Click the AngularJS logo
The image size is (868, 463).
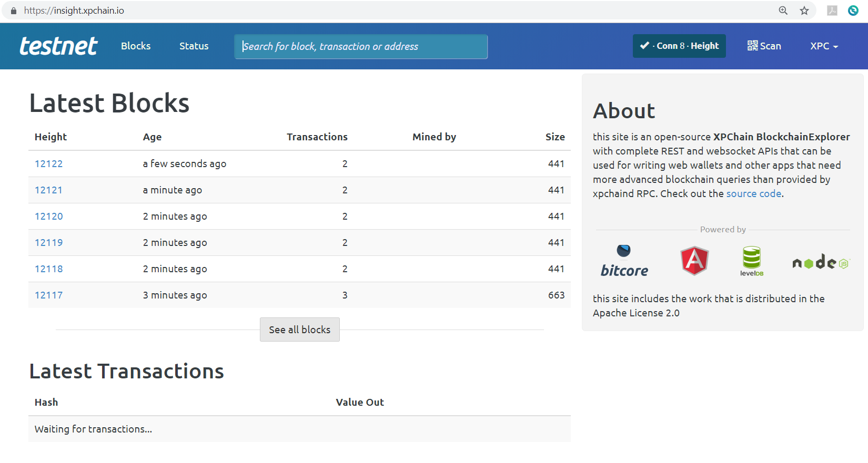click(x=695, y=261)
